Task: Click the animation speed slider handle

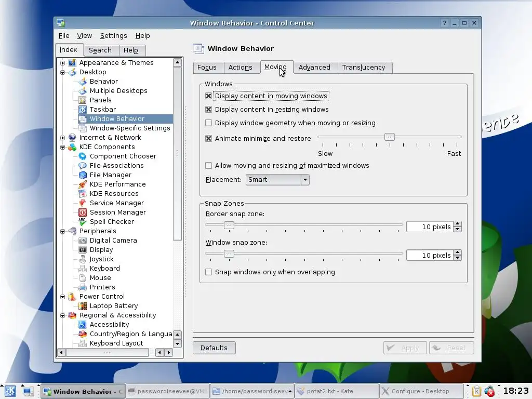Action: click(390, 137)
